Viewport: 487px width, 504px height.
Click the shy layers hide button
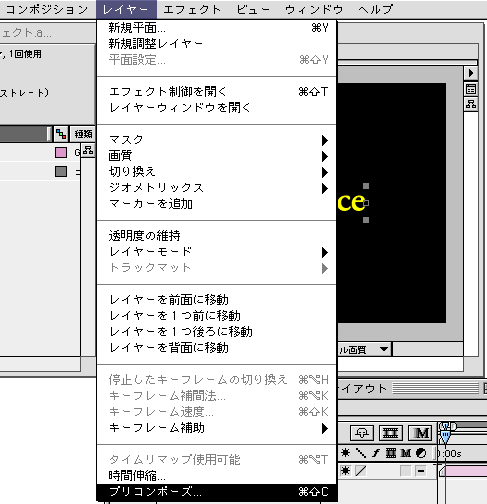coord(362,433)
